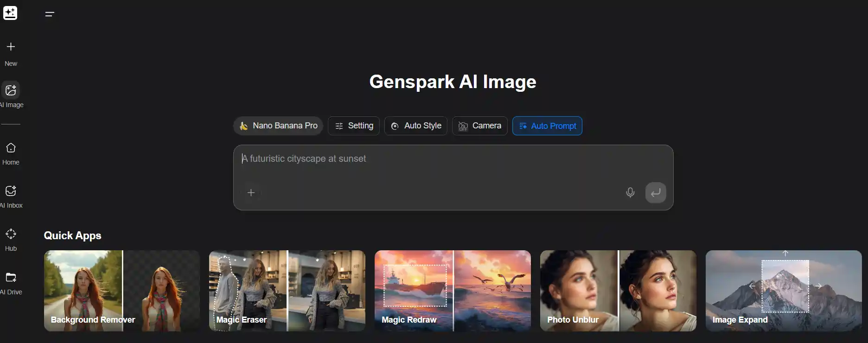This screenshot has height=343, width=868.
Task: Click the Genspark logo icon
Action: [10, 13]
